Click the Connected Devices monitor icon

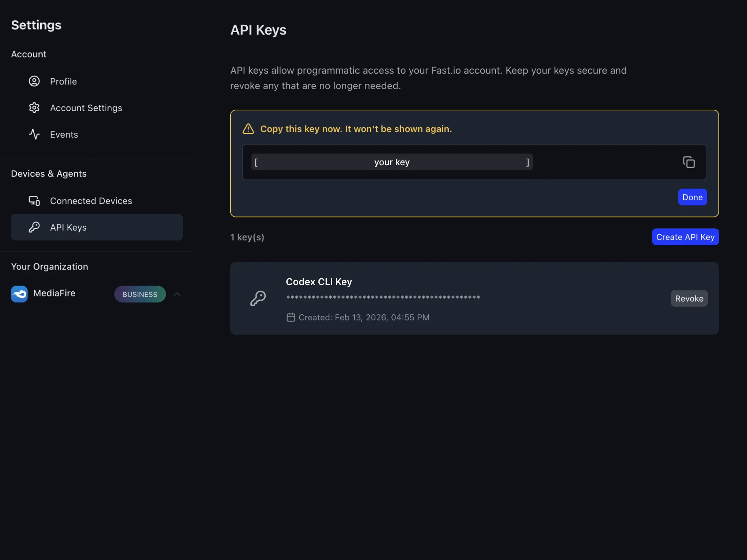34,200
